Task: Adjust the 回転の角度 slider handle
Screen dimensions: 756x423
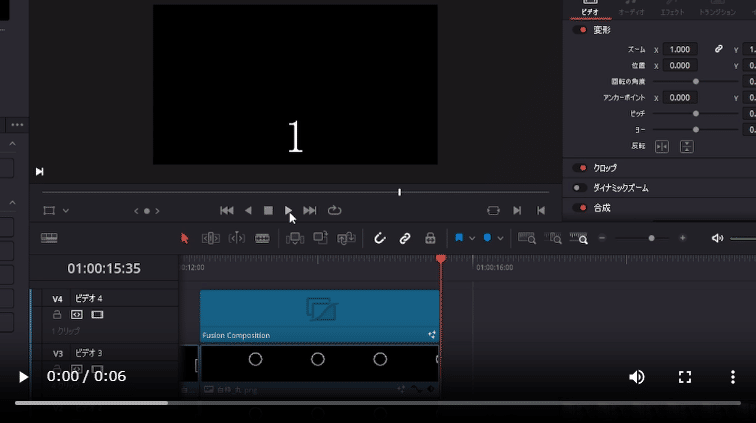Action: pyautogui.click(x=696, y=82)
